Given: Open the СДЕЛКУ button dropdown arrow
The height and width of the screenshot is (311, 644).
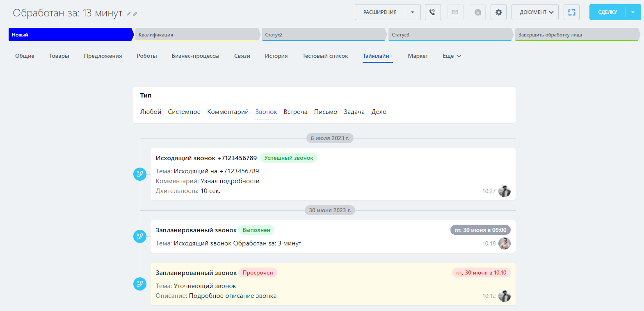Looking at the screenshot, I should click(633, 12).
